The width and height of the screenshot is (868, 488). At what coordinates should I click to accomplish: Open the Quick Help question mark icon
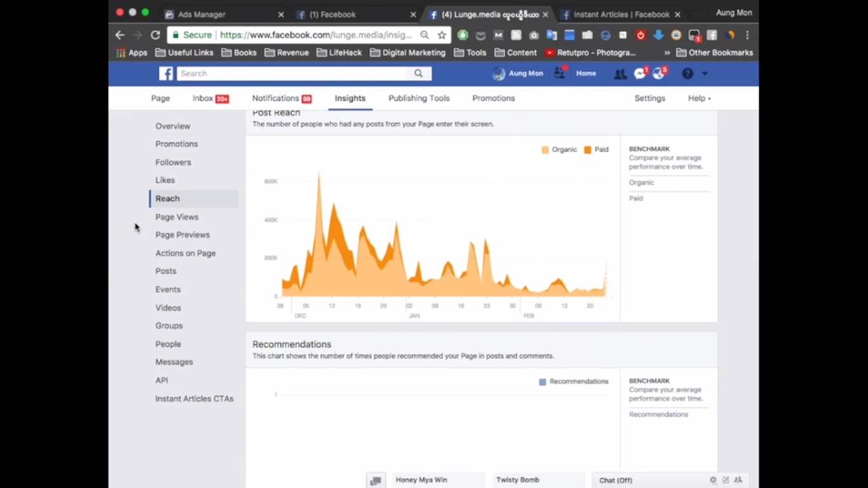pos(688,74)
